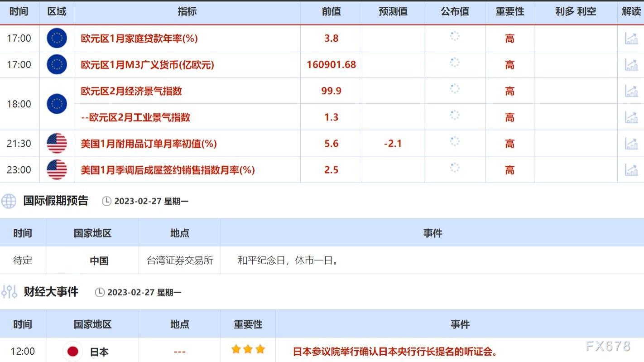Click the loading spinner in the 耐用品订单 row

coord(455,141)
